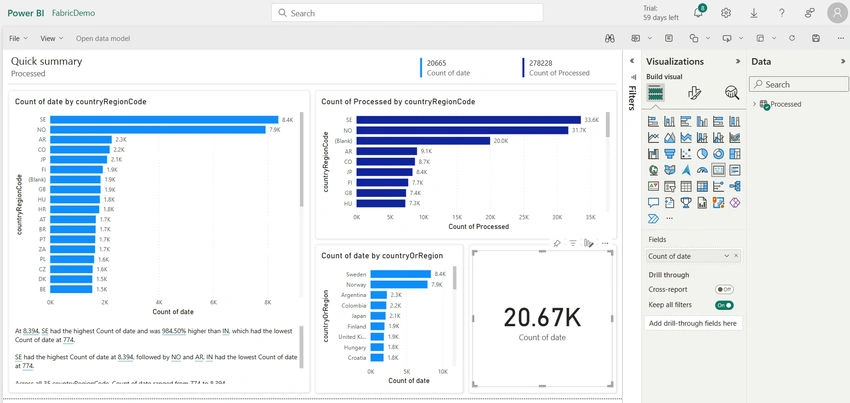Expand the Processed table in Data pane

pos(754,104)
